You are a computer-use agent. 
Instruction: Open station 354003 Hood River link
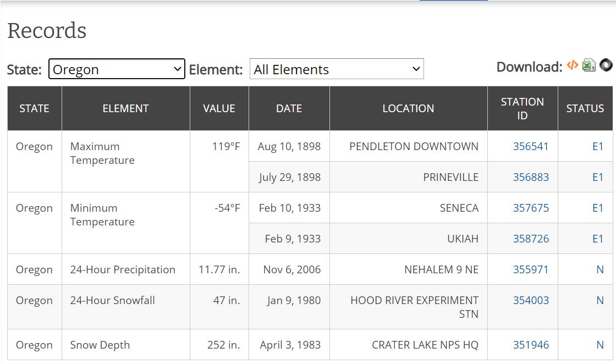click(x=531, y=301)
